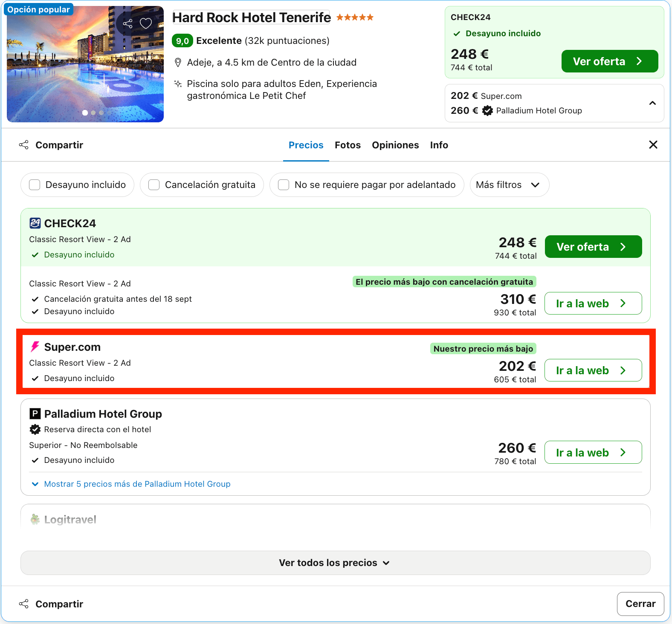
Task: Open the Opiniones tab
Action: [395, 145]
